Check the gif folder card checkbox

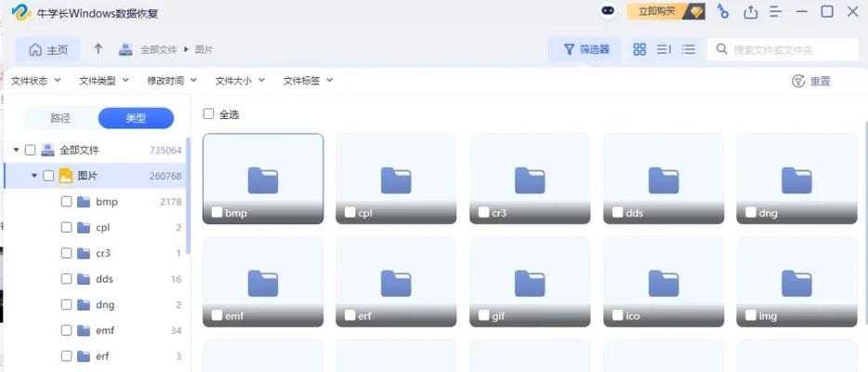point(484,315)
